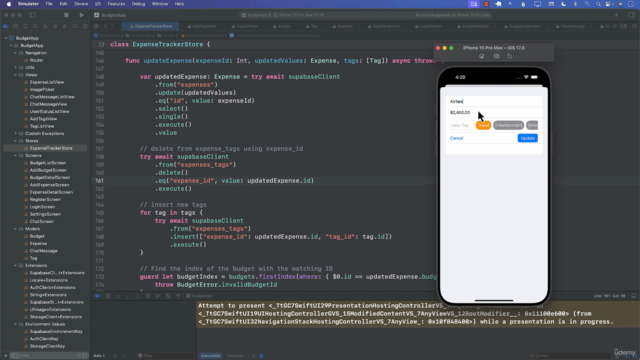Click the Run play button in Xcode
This screenshot has height=360, width=640.
82,15
